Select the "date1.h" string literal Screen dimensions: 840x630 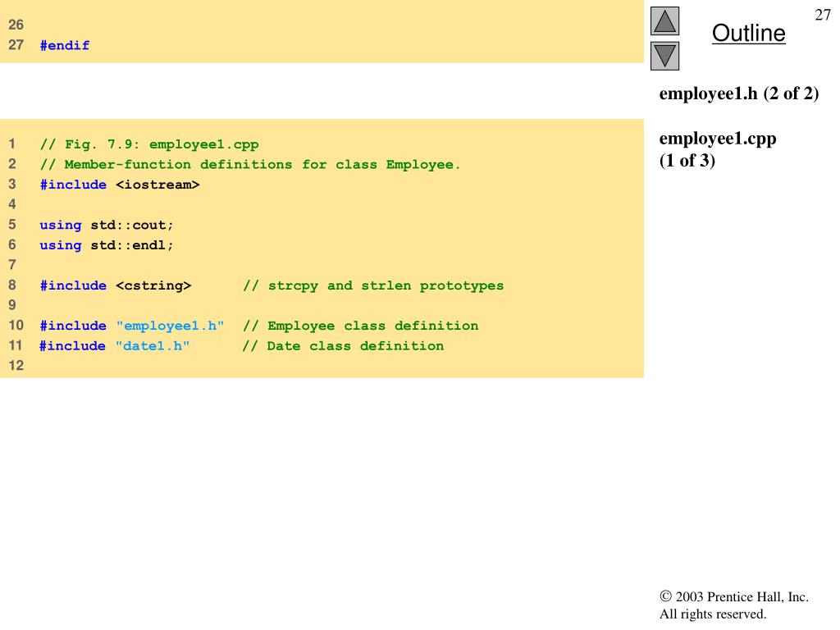pos(153,346)
